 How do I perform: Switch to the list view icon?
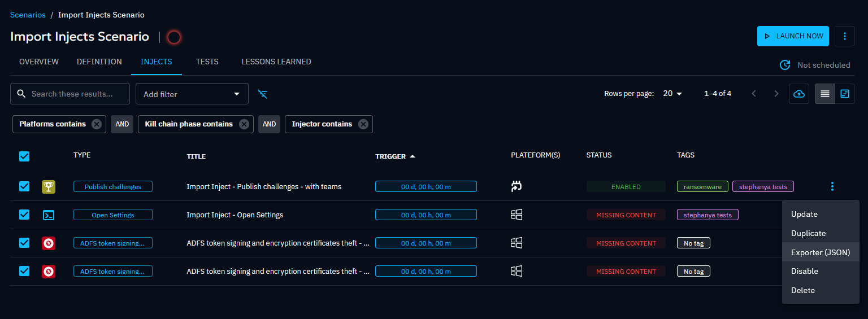click(824, 94)
